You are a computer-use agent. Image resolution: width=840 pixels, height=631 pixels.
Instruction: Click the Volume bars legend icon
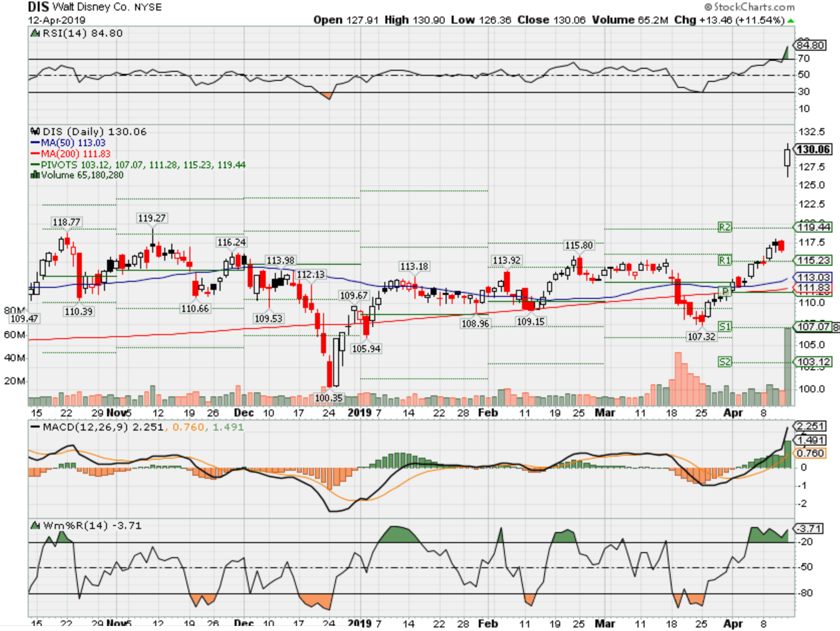coord(35,175)
